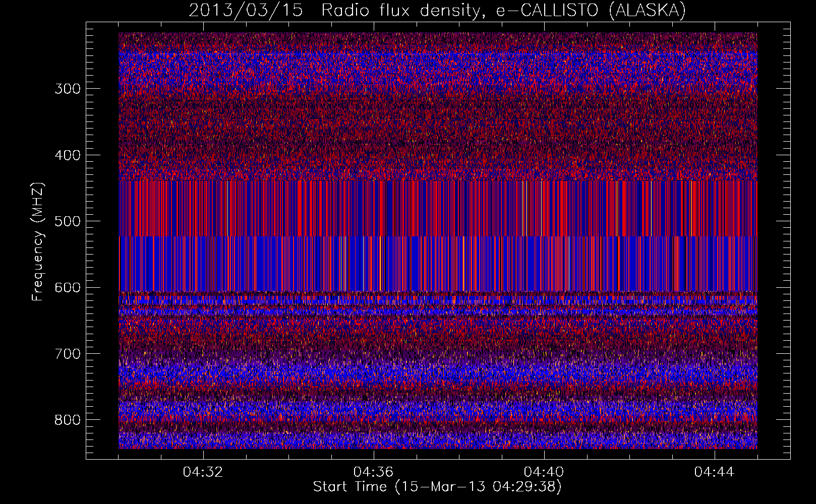Click the plot title 'Radio flux density, e-CALLISTO (ALASKA)'

click(504, 11)
